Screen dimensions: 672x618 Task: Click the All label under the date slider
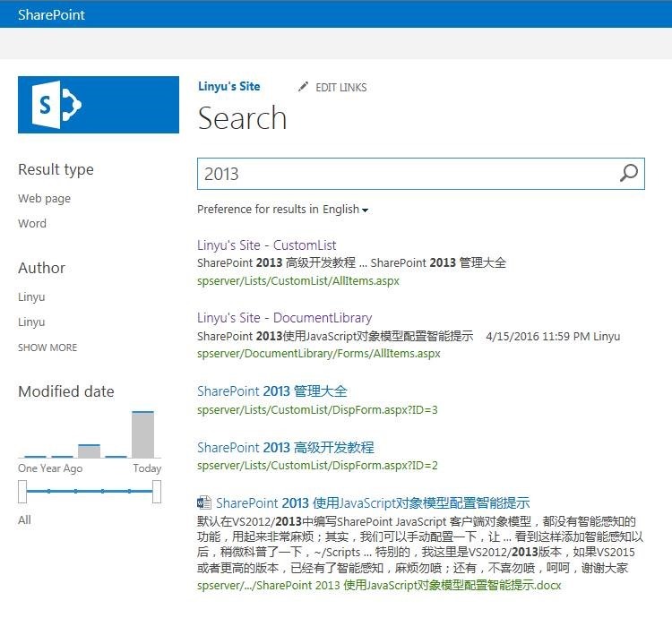pyautogui.click(x=24, y=519)
